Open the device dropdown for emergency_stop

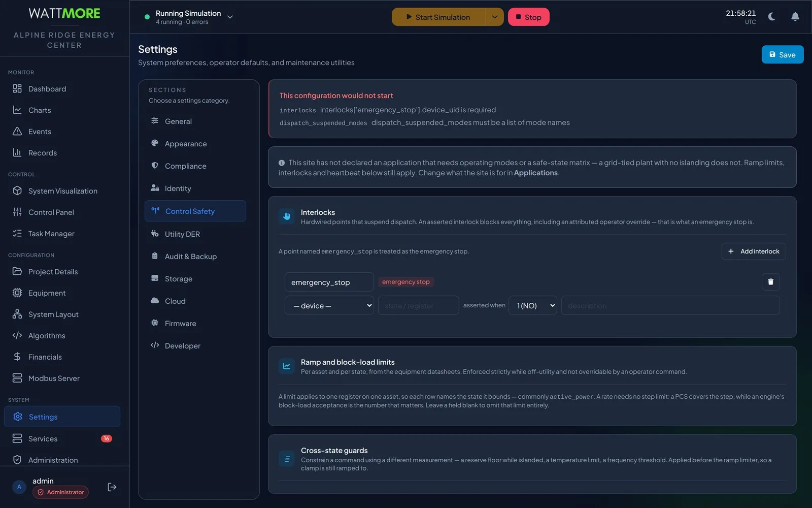pyautogui.click(x=329, y=305)
